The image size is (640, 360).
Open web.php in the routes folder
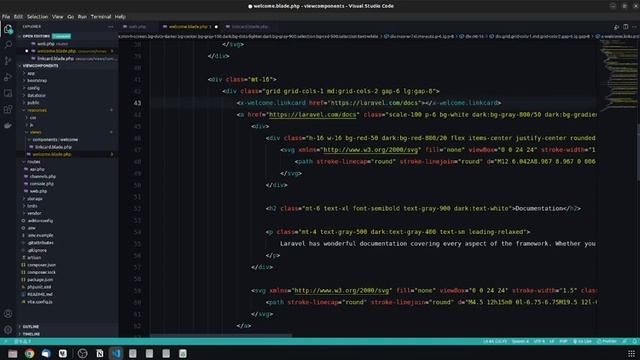click(x=38, y=191)
